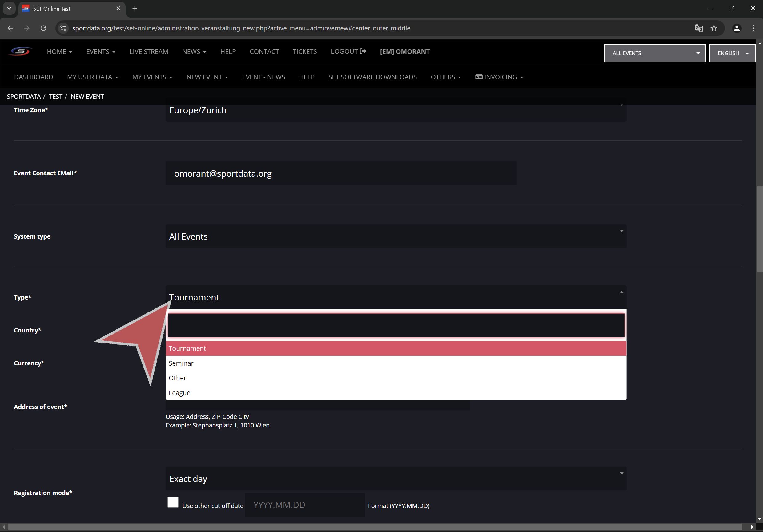Screen dimensions: 764x532
Task: Open Chrome three-dot menu
Action: pos(753,28)
